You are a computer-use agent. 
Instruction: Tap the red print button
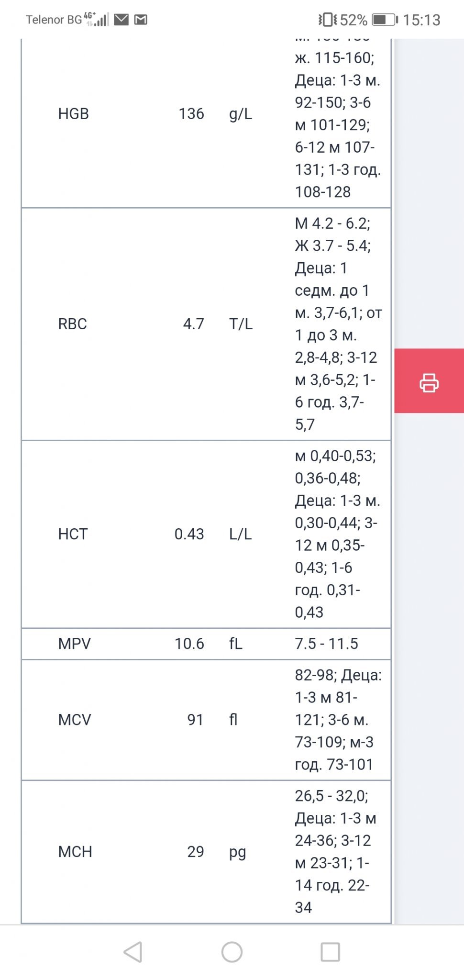click(x=429, y=381)
